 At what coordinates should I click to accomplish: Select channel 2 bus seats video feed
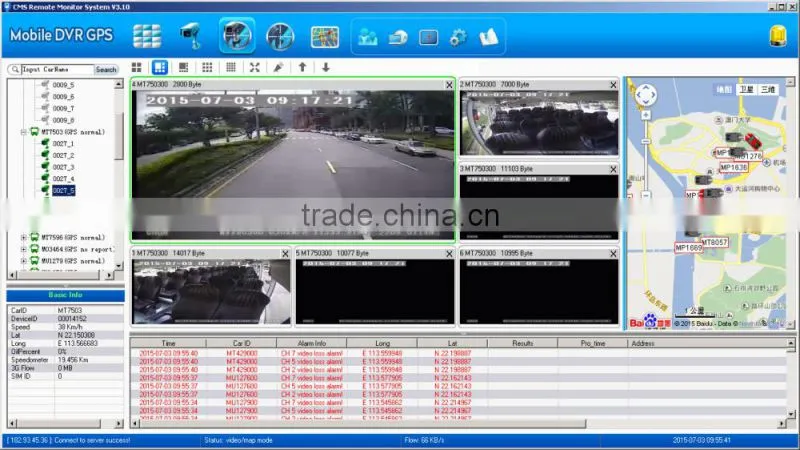539,123
